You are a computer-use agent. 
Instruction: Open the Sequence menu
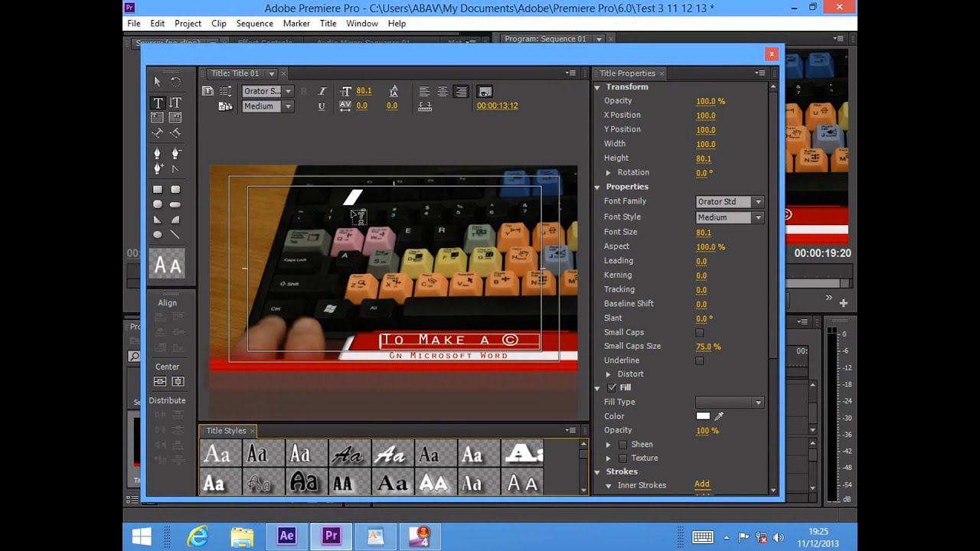pyautogui.click(x=255, y=24)
